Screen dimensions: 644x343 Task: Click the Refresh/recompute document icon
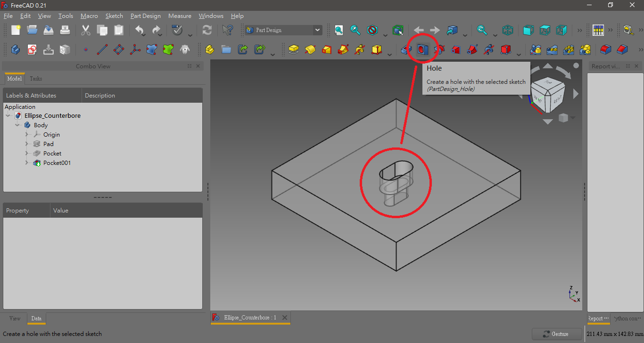click(x=207, y=30)
